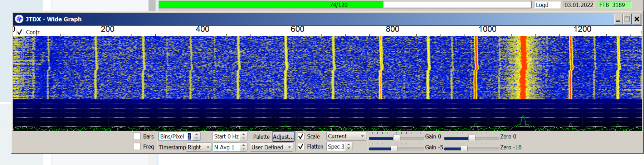Toggle the Flatten checkbox

point(301,146)
